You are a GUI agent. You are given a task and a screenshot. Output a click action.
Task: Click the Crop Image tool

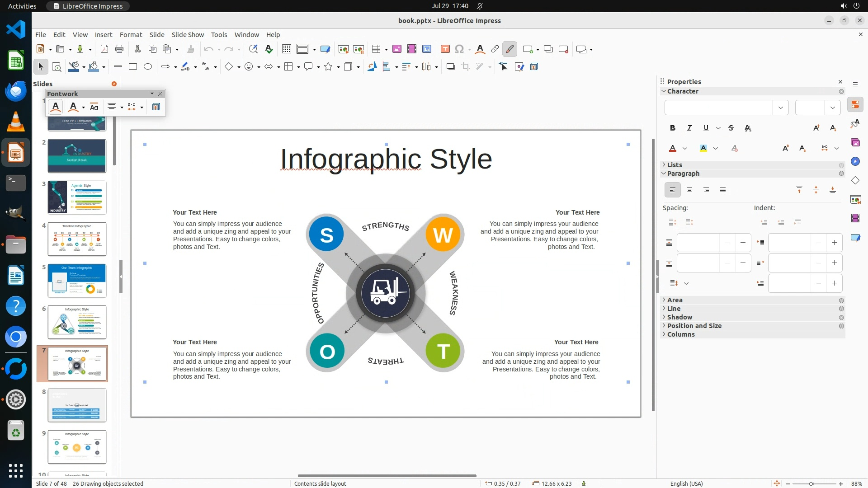click(466, 67)
